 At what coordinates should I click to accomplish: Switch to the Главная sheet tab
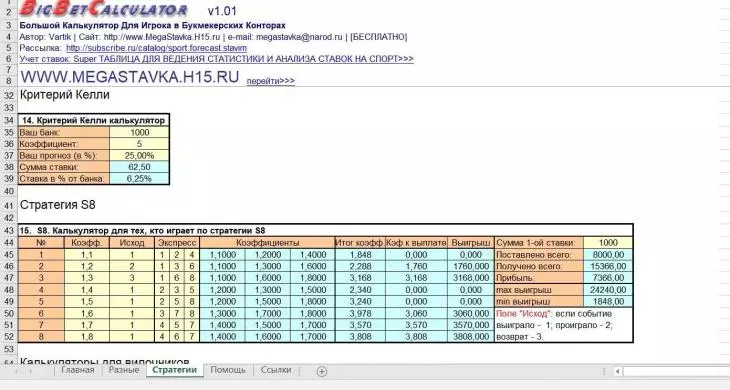[78, 370]
